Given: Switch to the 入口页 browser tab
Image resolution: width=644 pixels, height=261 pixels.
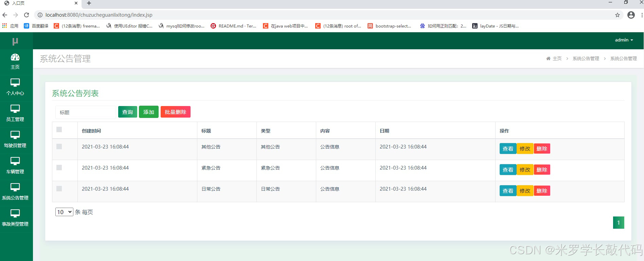Looking at the screenshot, I should 41,3.
